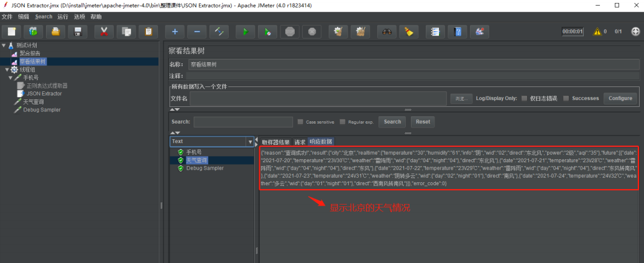Select Debug Sampler in the test plan tree

coord(42,110)
